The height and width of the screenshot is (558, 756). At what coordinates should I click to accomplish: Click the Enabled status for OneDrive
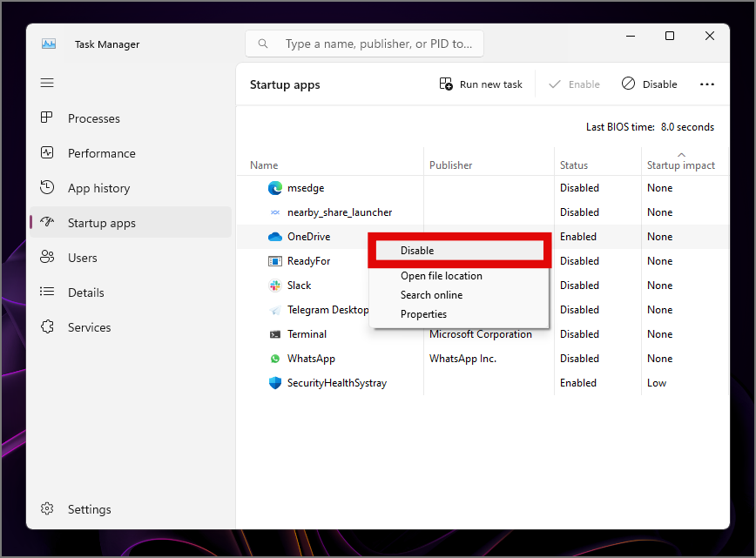[x=578, y=237]
